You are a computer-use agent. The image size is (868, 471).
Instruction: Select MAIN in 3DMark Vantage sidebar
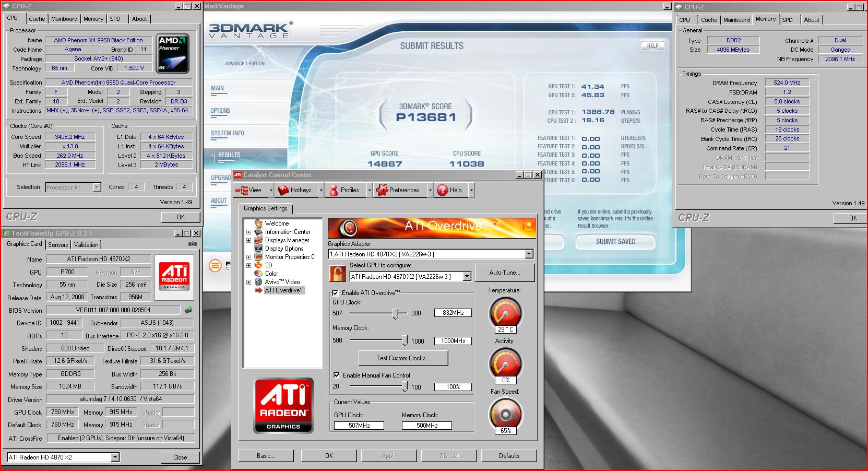click(x=218, y=88)
